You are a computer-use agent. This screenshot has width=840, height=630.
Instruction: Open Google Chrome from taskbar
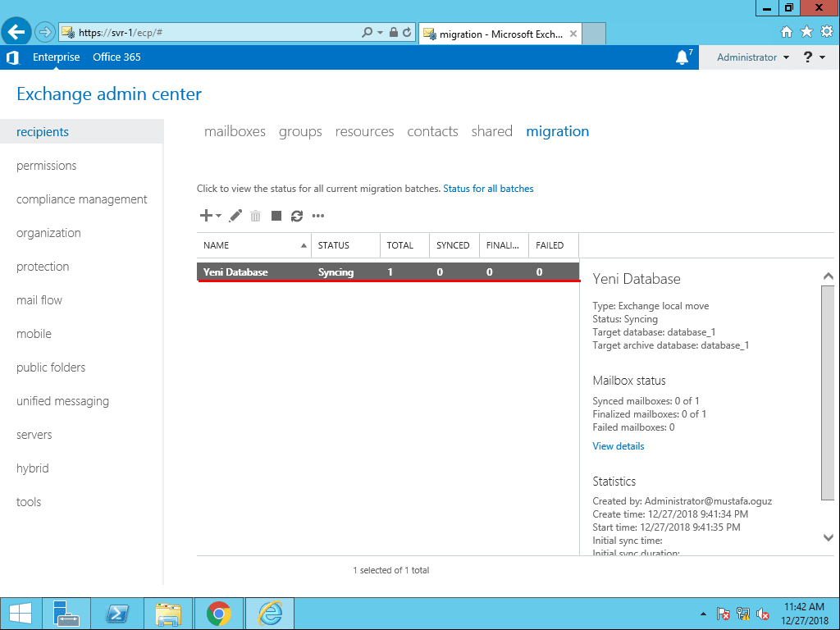point(218,614)
